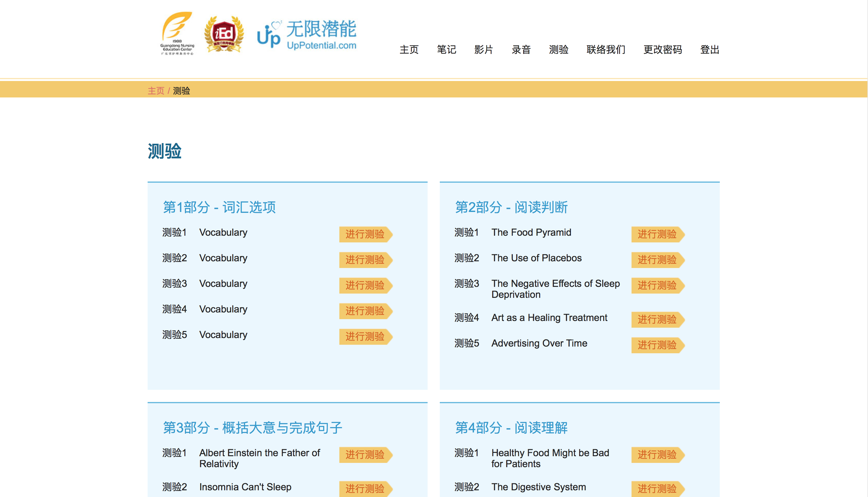
Task: Start Negative Effects of Sleep Deprivation test
Action: [x=657, y=285]
